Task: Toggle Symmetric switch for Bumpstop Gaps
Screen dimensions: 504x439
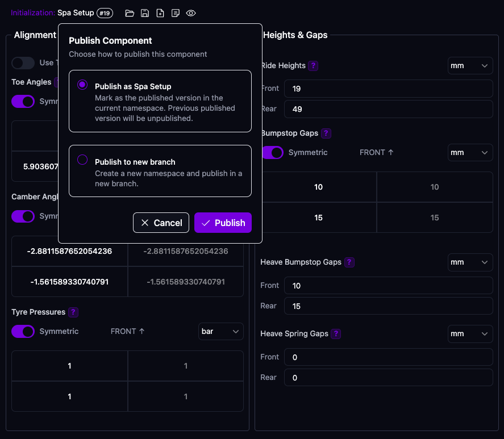Action: coord(273,153)
